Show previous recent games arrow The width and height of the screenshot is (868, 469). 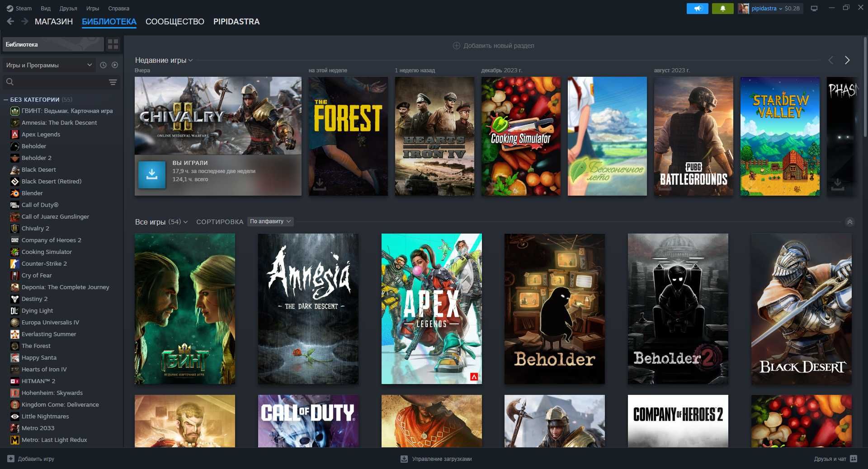pos(830,60)
